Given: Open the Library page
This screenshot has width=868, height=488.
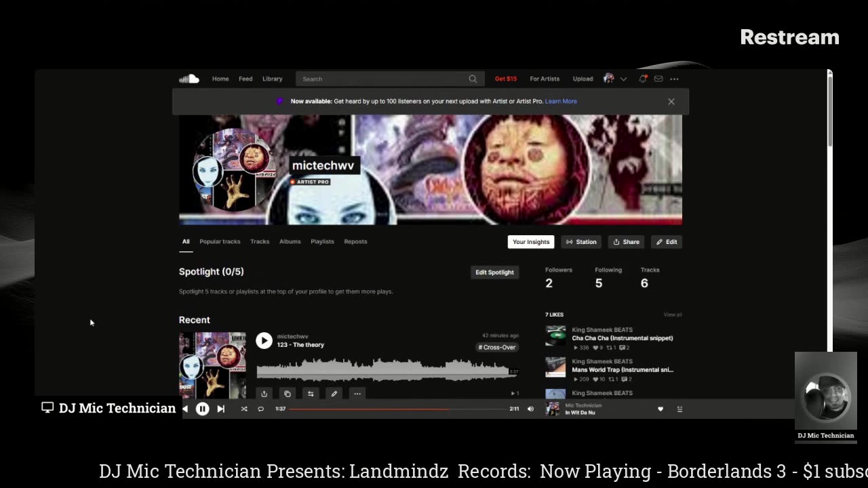Looking at the screenshot, I should point(273,79).
